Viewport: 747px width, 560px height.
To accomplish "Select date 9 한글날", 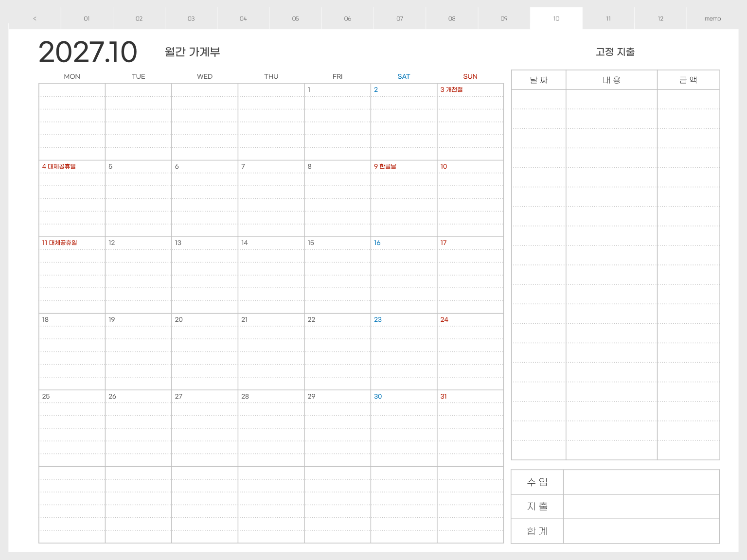I will [385, 166].
